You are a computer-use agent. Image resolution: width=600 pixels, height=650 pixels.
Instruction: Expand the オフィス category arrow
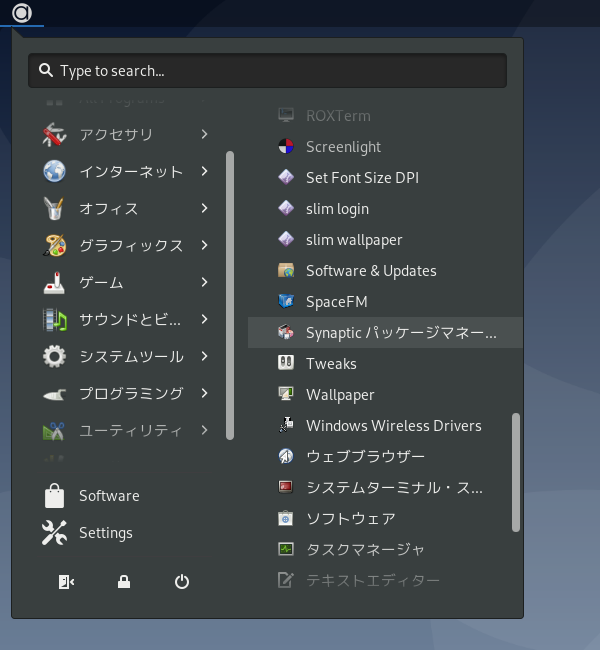[204, 208]
